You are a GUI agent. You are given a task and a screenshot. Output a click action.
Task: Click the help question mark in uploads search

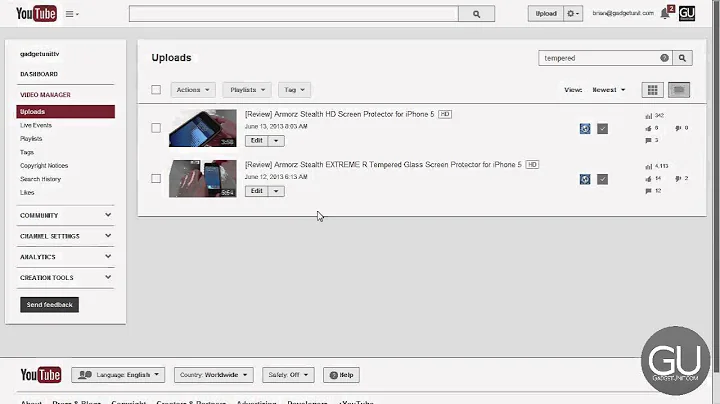[664, 58]
